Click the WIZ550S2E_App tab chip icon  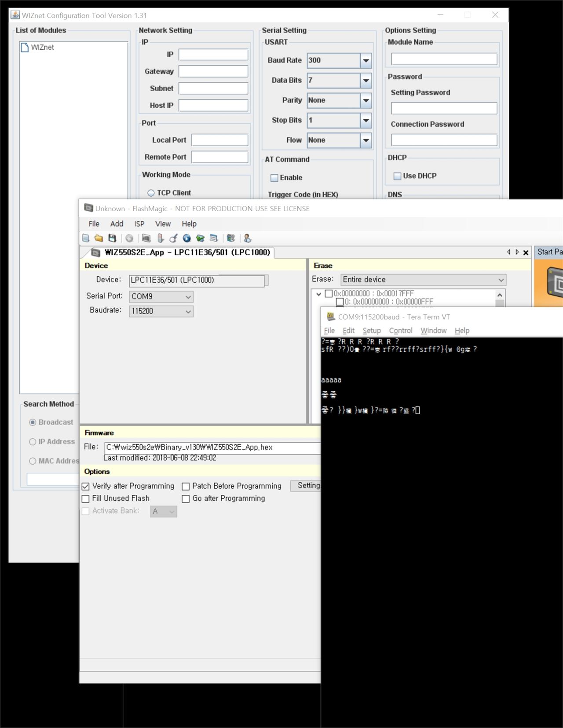point(95,253)
